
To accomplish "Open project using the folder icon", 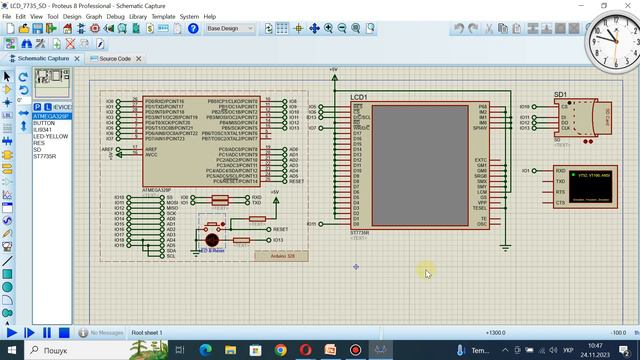I will [x=24, y=29].
